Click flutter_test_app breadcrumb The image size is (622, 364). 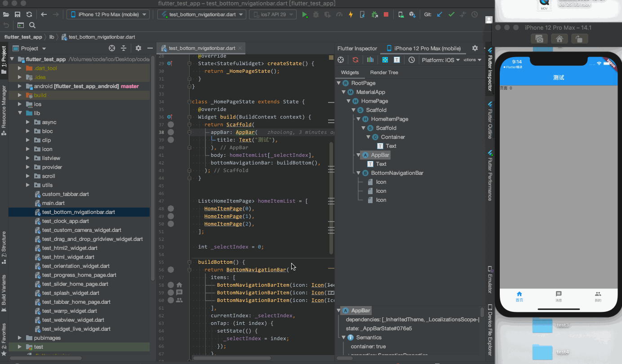pos(23,37)
